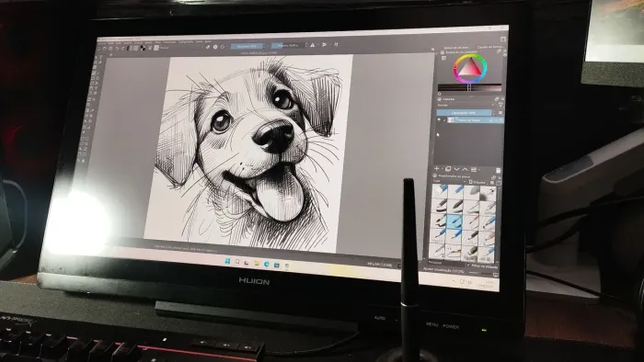644x362 pixels.
Task: Open the Camada menu
Action: [x=137, y=42]
